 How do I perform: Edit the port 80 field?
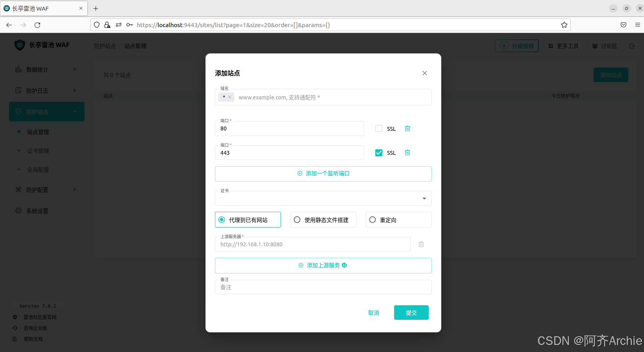[289, 128]
